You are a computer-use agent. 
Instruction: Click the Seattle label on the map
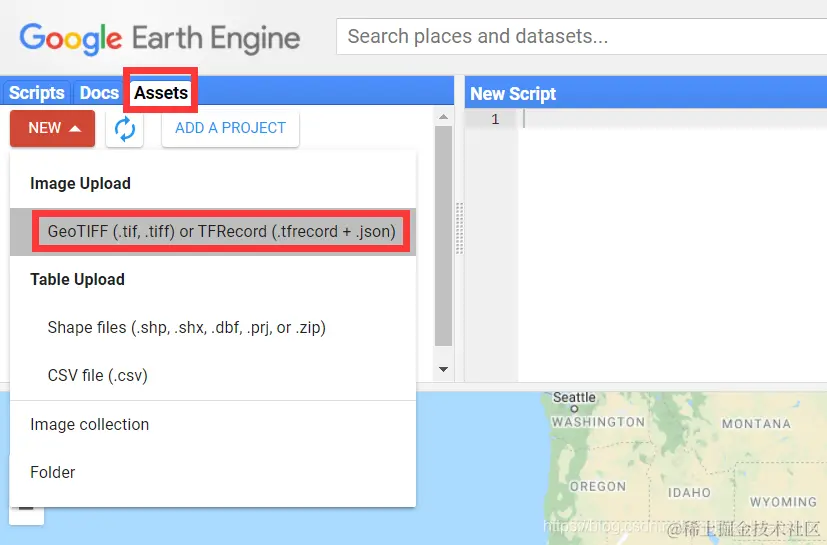coord(574,398)
